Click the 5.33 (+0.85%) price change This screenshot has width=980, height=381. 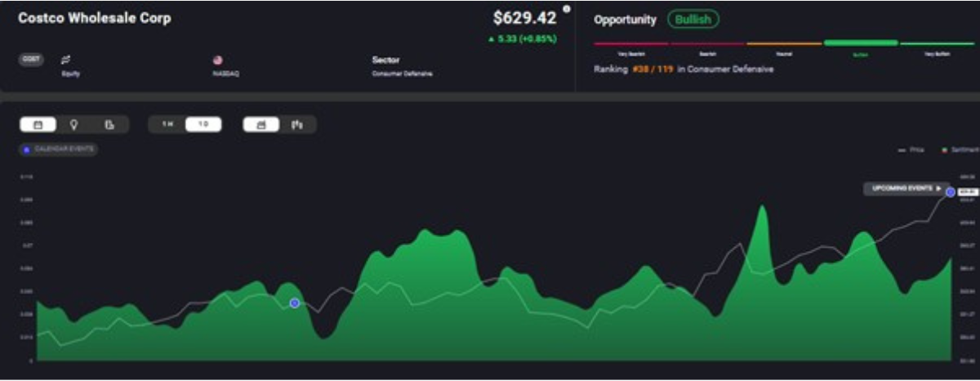pos(523,38)
